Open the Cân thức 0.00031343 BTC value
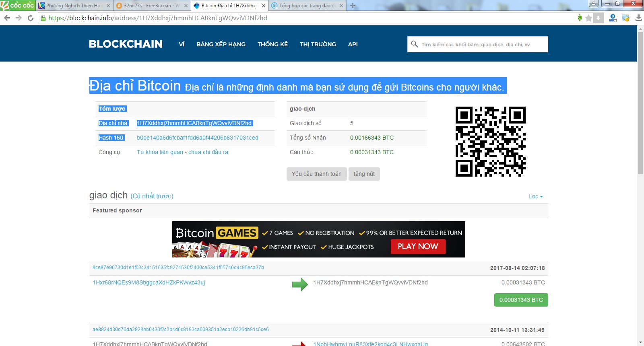Screen dimensions: 644x346 pos(372,152)
